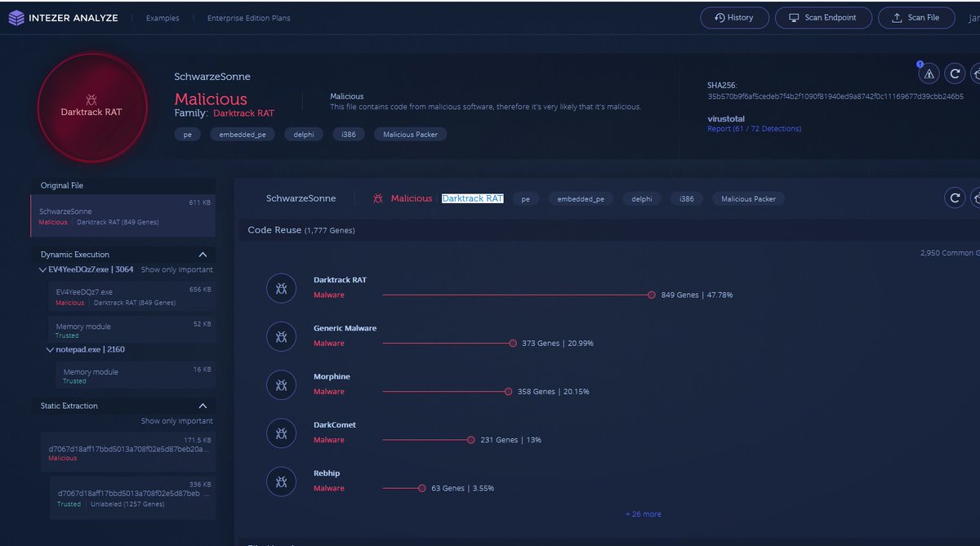The height and width of the screenshot is (546, 980).
Task: Select EV4YeeDQz7.exe 656 KB malicious entry
Action: 132,297
